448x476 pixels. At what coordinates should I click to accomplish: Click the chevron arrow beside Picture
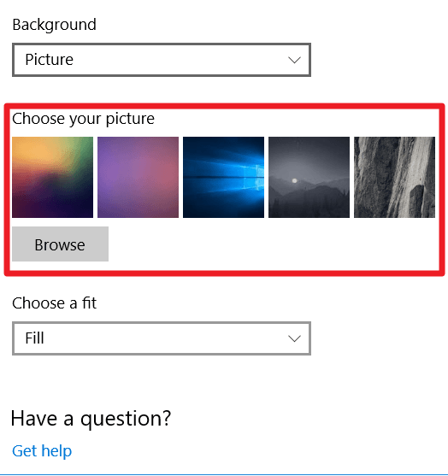pyautogui.click(x=294, y=60)
